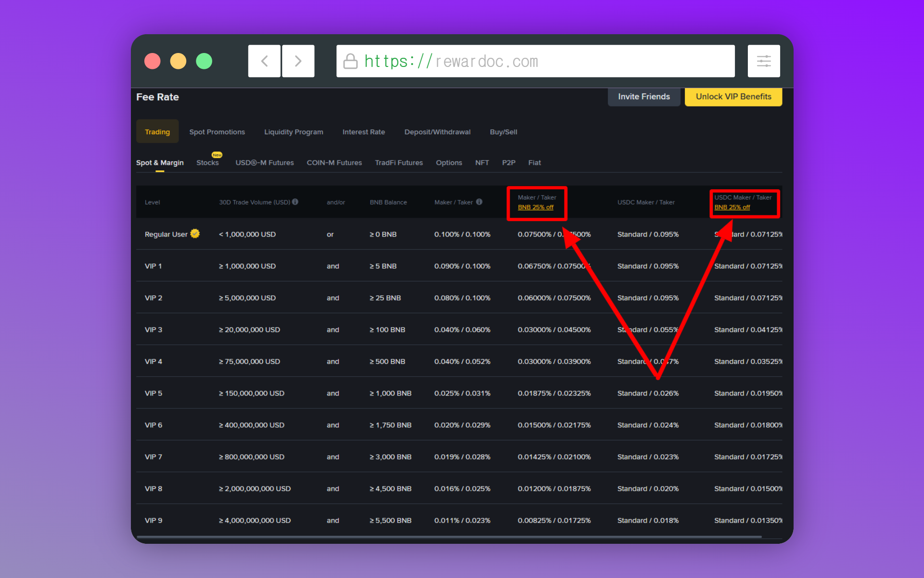
Task: Click the VIP 7 level label
Action: [x=154, y=457]
